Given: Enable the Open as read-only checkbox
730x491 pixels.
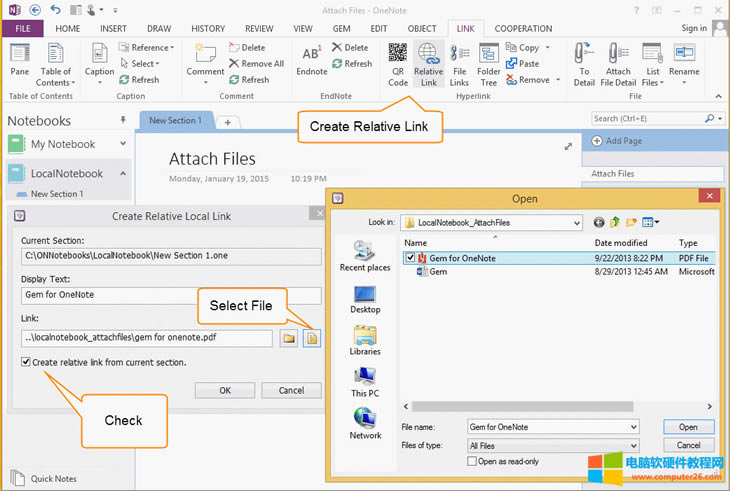Looking at the screenshot, I should (473, 461).
